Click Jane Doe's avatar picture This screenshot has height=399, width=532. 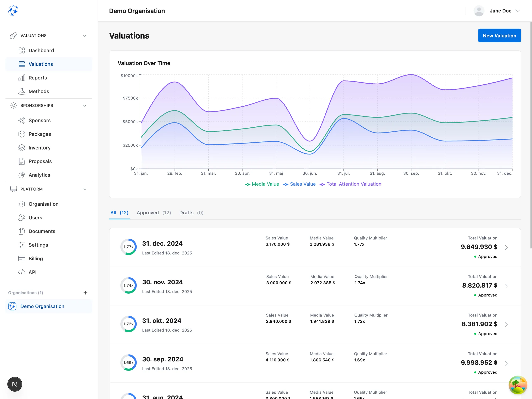(x=479, y=11)
